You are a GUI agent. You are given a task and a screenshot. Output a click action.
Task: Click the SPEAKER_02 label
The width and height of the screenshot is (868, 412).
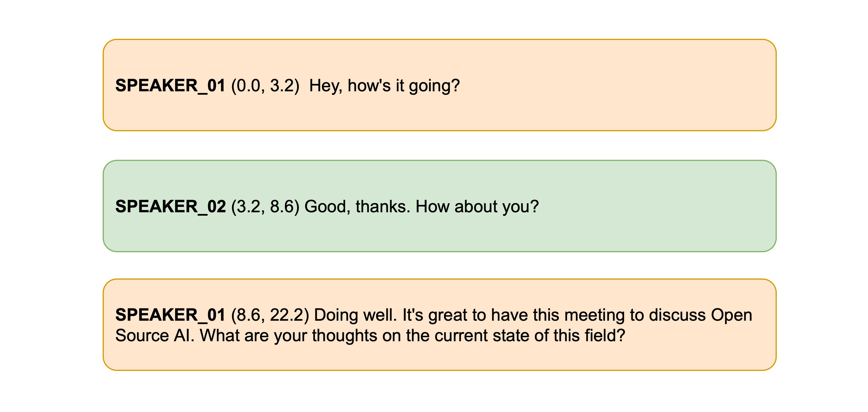[170, 206]
